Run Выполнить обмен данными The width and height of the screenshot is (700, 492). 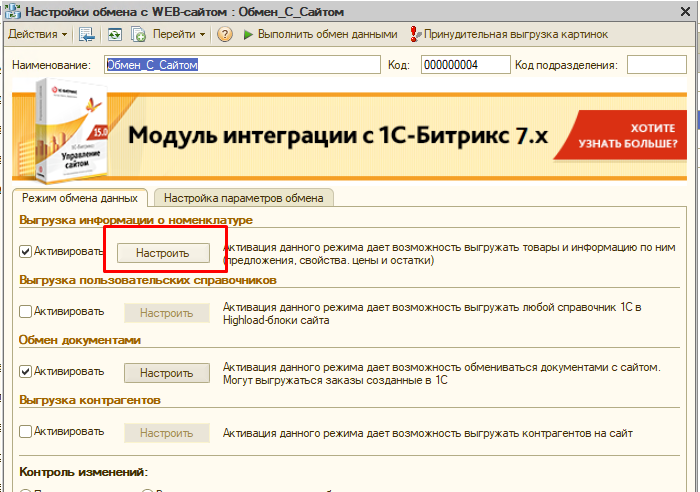(320, 34)
